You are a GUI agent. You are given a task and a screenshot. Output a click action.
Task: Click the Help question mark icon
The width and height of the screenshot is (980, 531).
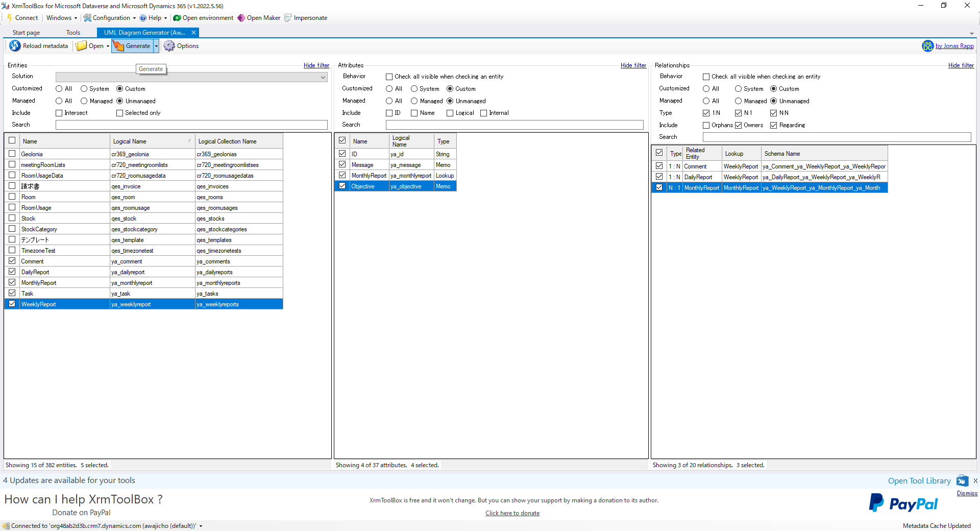point(143,18)
